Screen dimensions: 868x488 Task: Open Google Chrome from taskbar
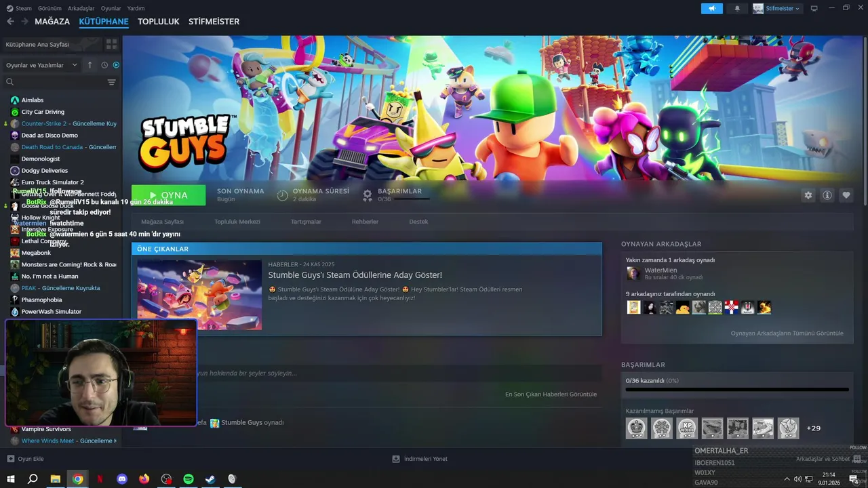coord(78,479)
